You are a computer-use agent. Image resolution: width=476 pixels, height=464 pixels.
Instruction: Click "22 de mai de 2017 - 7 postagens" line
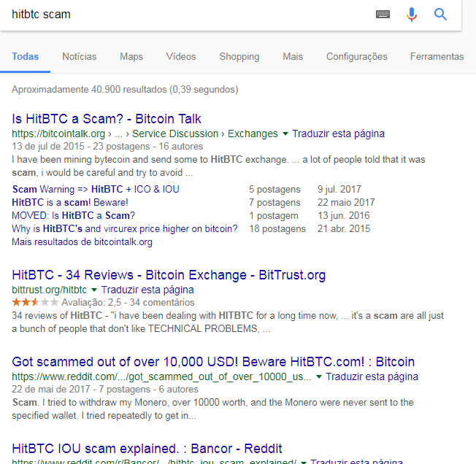pos(104,389)
